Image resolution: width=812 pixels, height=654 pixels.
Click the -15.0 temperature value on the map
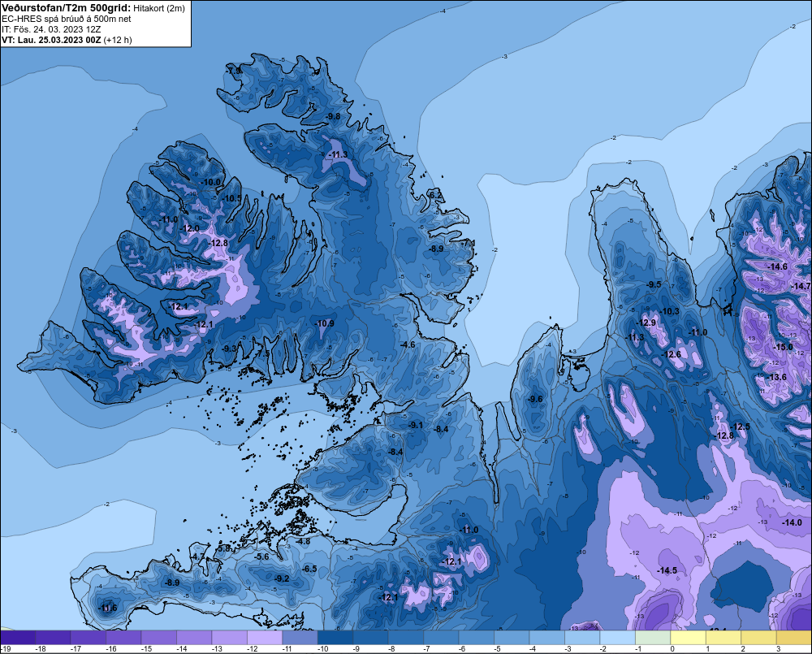click(783, 347)
